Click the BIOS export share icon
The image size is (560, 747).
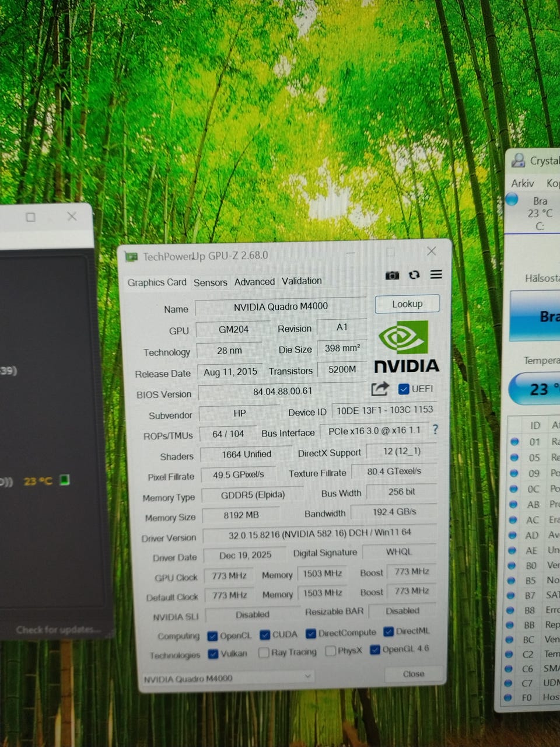380,388
